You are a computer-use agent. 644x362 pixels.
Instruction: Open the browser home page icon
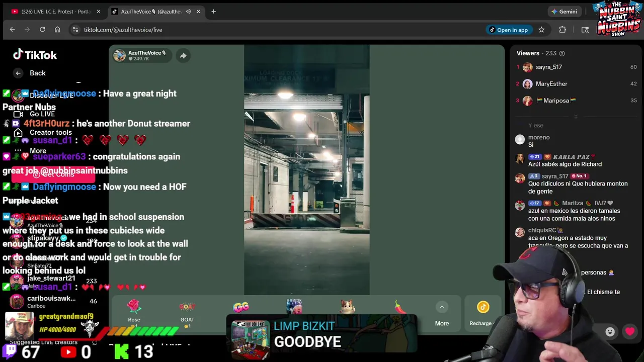point(57,30)
